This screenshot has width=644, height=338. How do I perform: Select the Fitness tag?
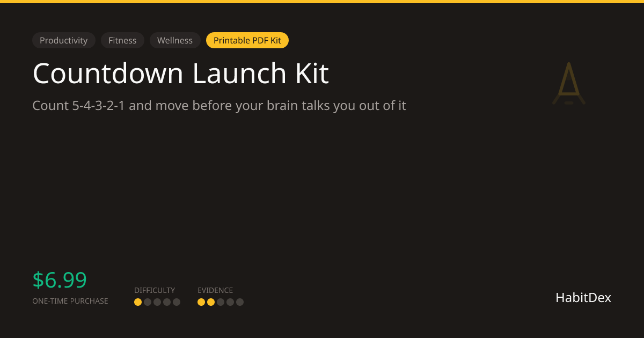(x=122, y=40)
